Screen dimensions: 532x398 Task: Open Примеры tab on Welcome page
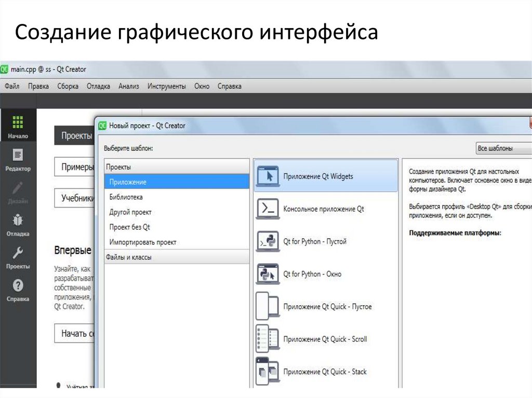click(75, 167)
